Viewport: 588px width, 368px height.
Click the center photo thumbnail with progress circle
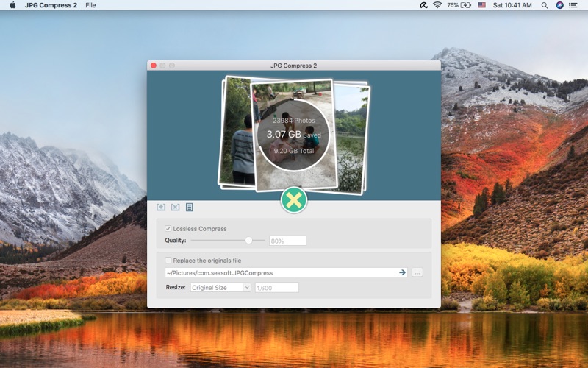point(293,135)
